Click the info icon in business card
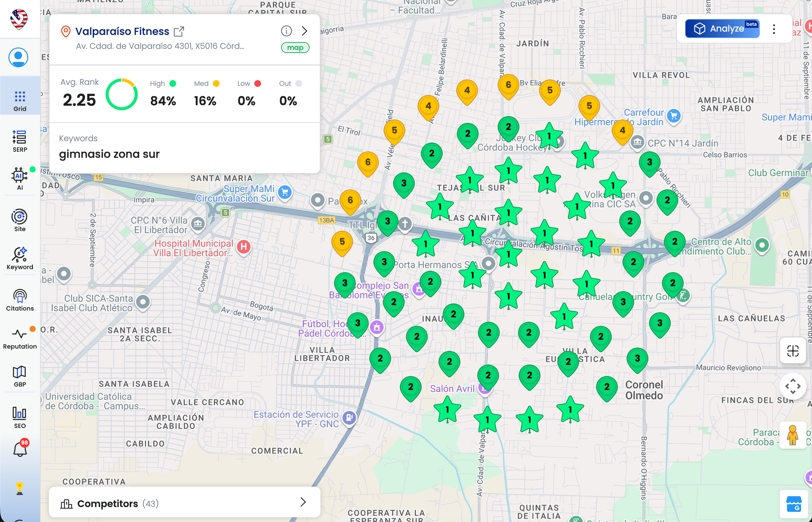Screen dimensions: 812x522 286,31
